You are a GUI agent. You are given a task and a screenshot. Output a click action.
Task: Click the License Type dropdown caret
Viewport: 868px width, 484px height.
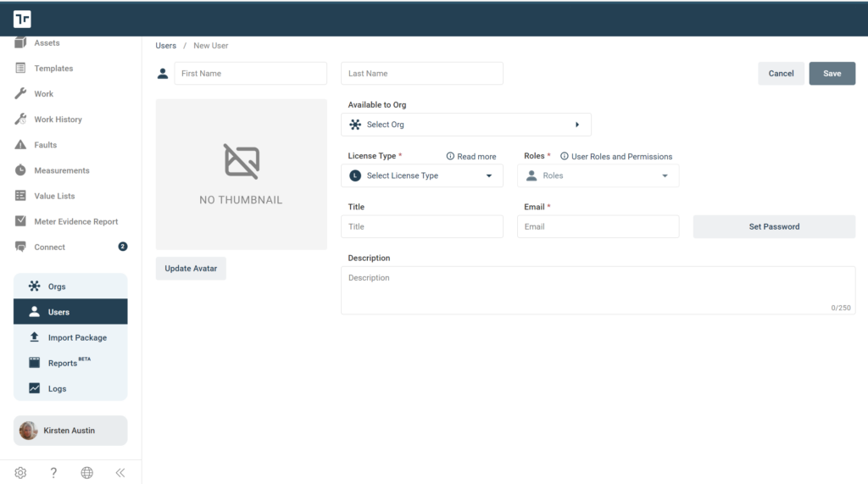click(489, 175)
